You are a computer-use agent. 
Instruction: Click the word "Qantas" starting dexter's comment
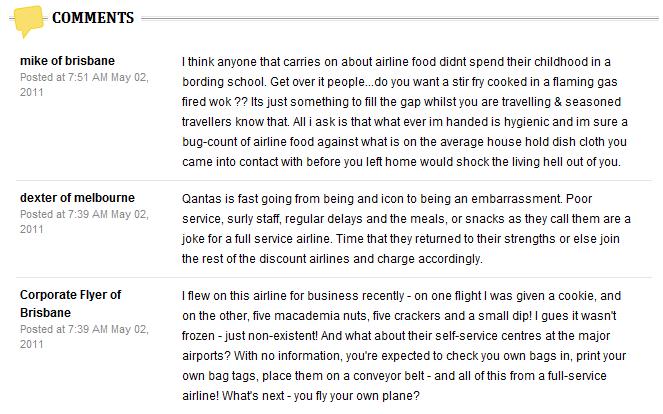click(x=201, y=198)
